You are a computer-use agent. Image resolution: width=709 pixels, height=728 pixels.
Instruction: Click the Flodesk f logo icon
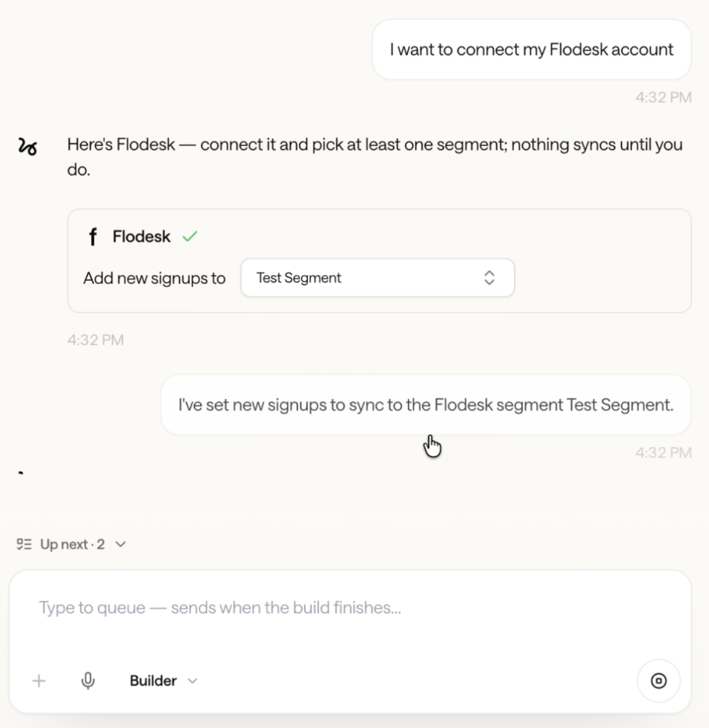tap(93, 236)
